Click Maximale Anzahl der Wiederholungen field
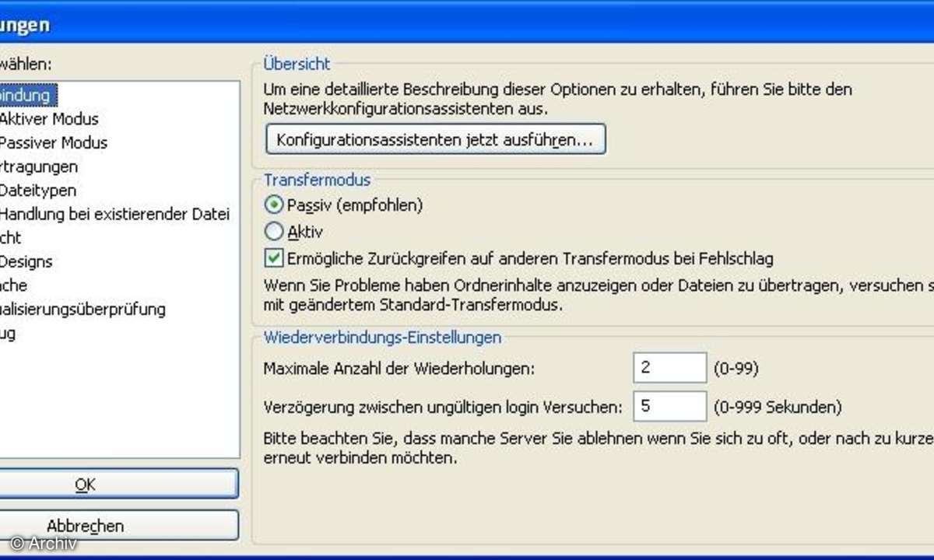 click(669, 368)
